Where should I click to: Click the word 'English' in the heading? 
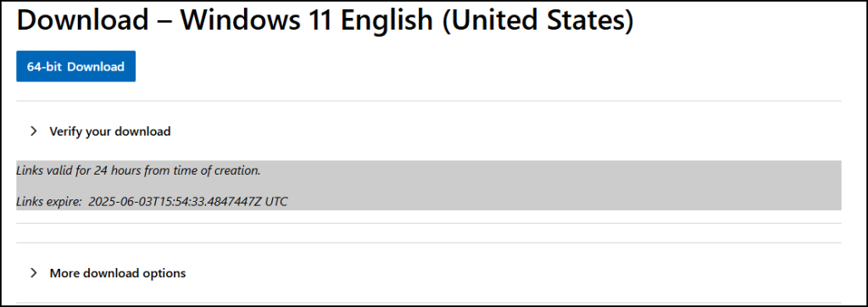pos(386,21)
